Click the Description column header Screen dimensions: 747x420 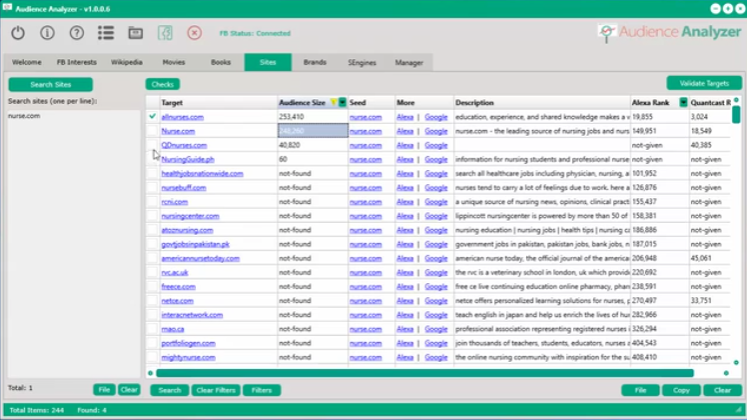pyautogui.click(x=542, y=102)
